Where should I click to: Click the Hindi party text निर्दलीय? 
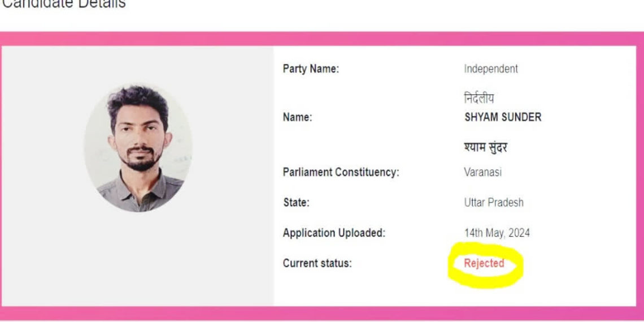(x=479, y=98)
